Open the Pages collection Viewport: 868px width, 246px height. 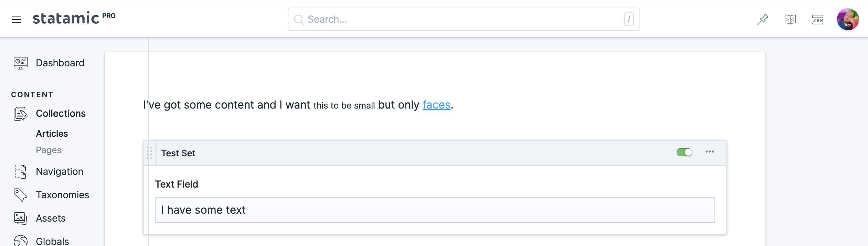coord(49,150)
